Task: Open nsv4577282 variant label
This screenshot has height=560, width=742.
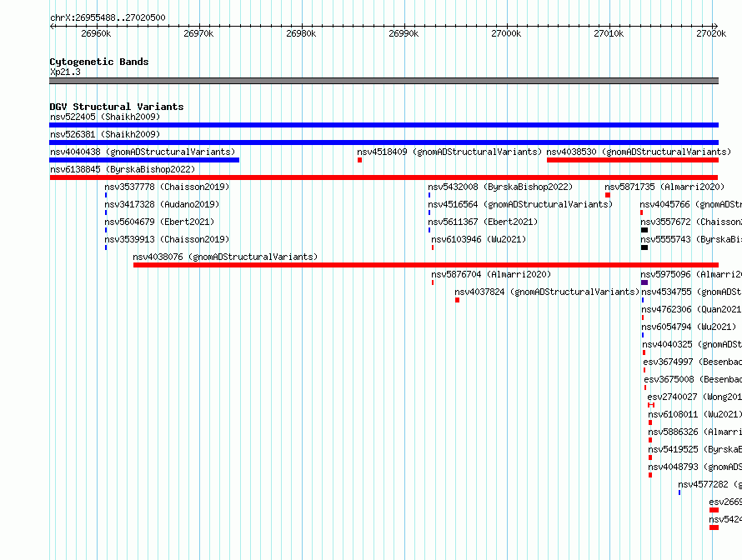Action: tap(709, 484)
